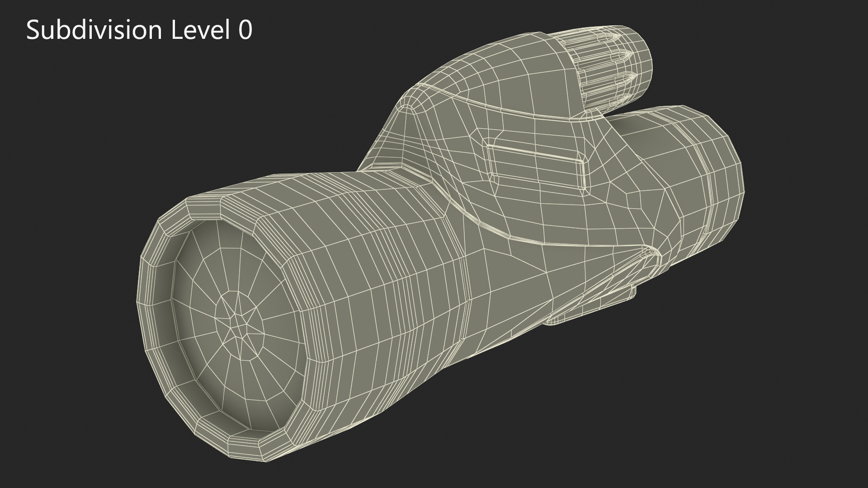868x488 pixels.
Task: Click the Subdivision Level 0 text label
Action: (x=139, y=31)
